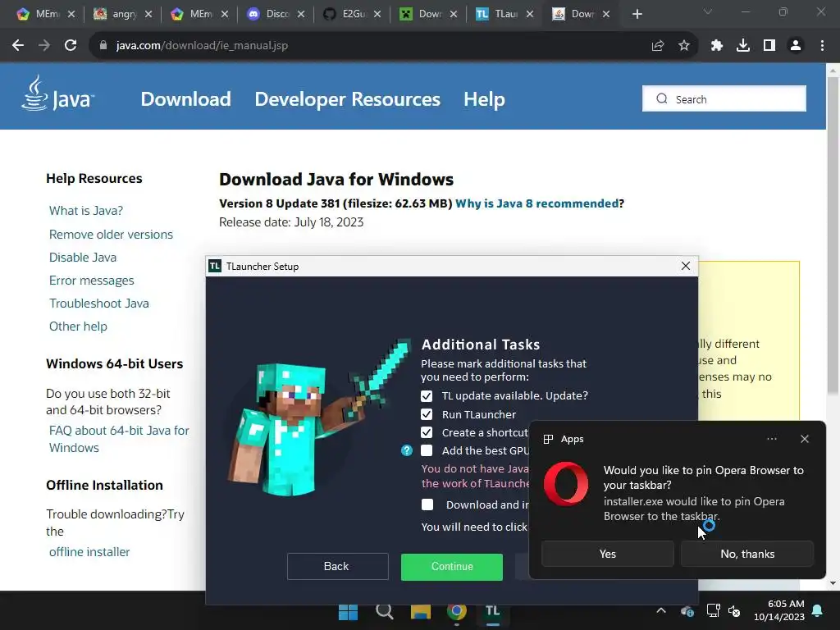Click No, thanks on Opera prompt
840x630 pixels.
[747, 554]
